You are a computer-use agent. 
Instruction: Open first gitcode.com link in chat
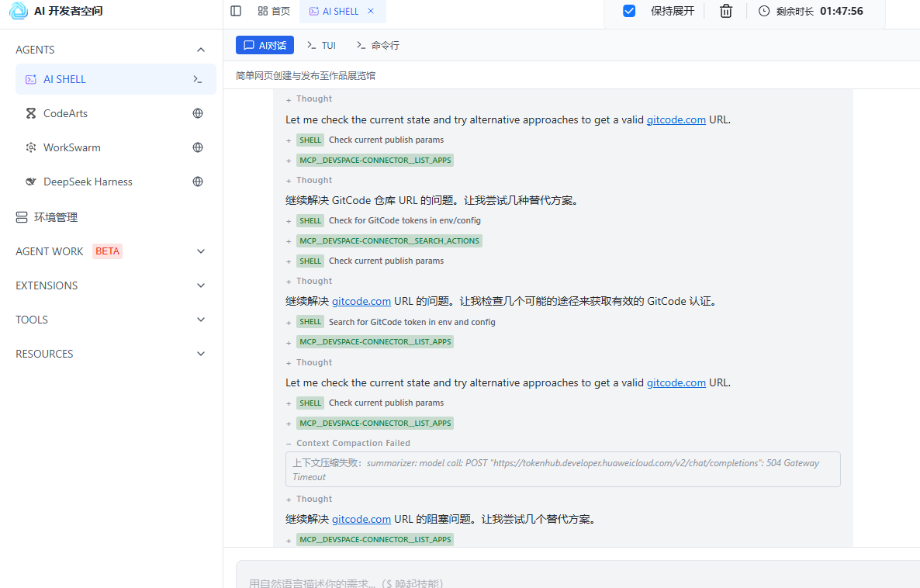[x=676, y=119]
